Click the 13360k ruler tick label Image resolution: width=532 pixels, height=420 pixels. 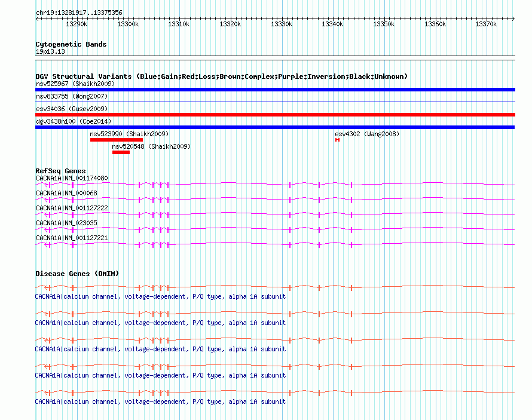coord(435,24)
